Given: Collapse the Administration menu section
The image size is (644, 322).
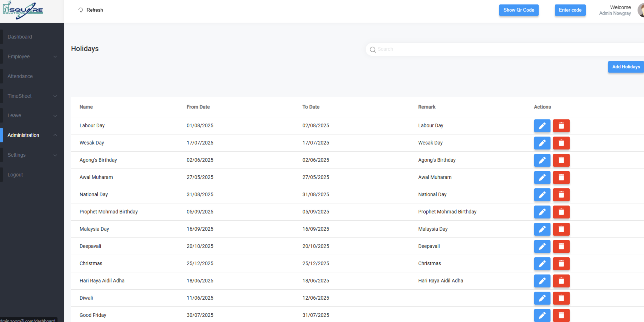Looking at the screenshot, I should pos(55,135).
